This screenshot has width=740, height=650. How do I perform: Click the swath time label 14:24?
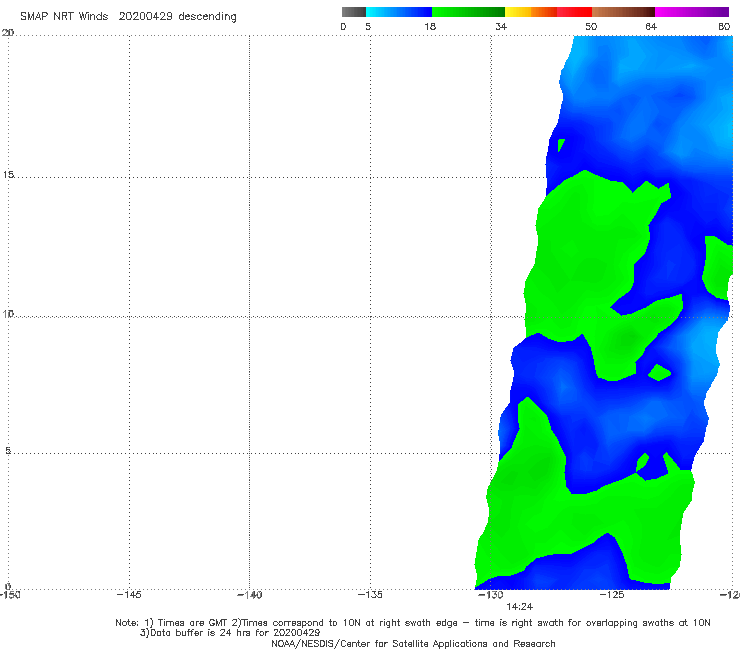click(520, 607)
